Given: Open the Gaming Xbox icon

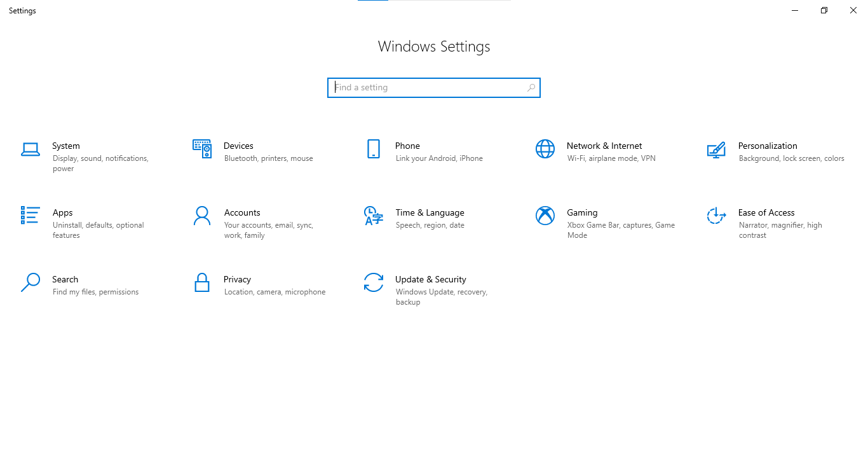Looking at the screenshot, I should coord(545,216).
